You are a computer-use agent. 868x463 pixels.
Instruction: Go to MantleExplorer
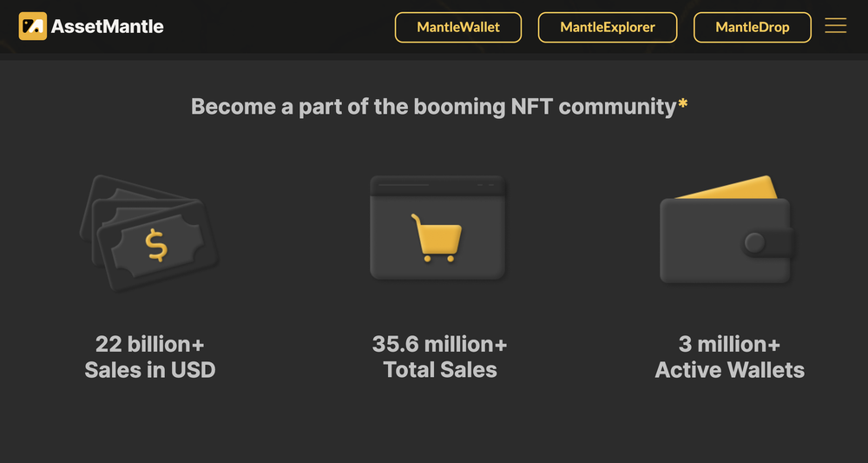point(608,27)
